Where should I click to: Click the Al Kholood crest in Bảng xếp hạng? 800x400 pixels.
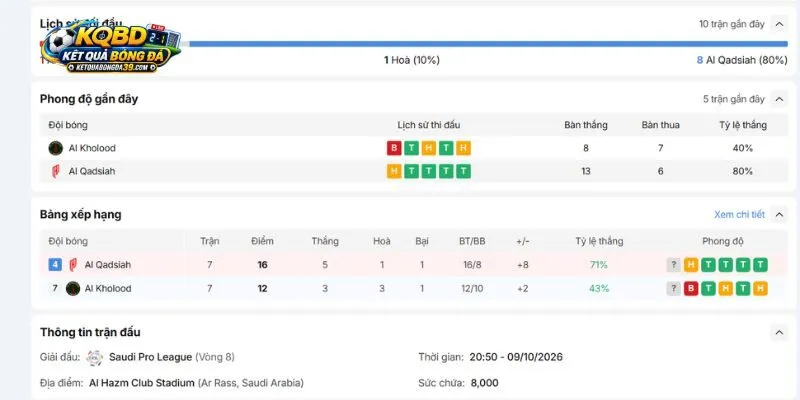(73, 288)
